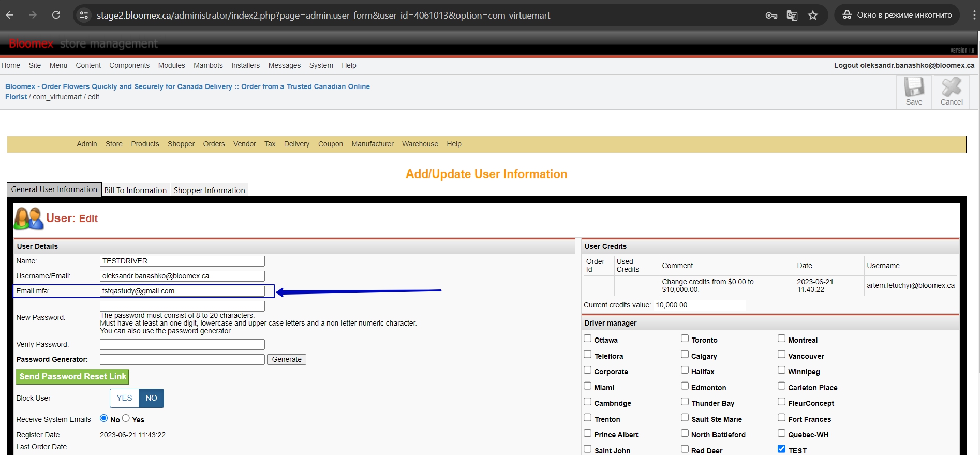Check the Corporate checkbox
Viewport: 980px width, 455px height.
(587, 370)
